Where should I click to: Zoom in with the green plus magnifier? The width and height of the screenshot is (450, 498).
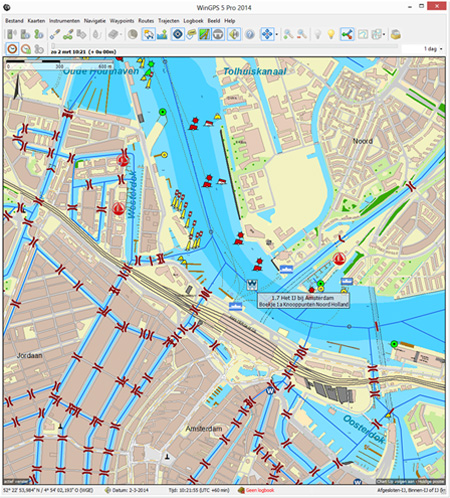coord(288,34)
